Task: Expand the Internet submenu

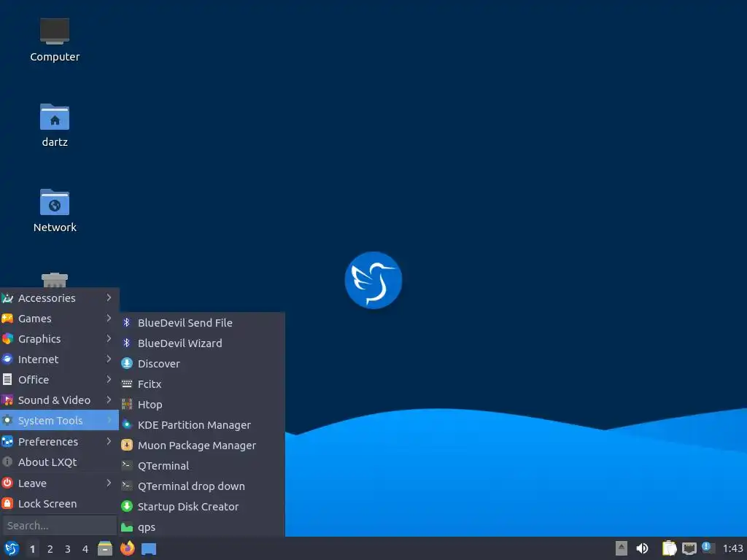Action: click(x=59, y=359)
